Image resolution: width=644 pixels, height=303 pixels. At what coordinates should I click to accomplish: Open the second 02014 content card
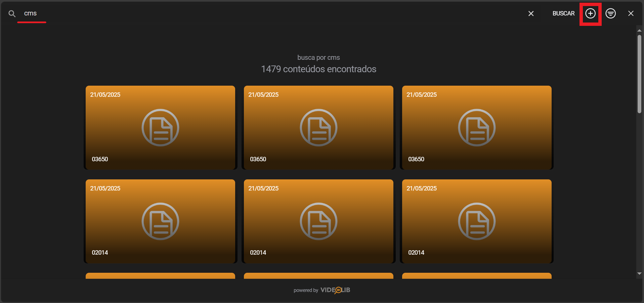[318, 221]
